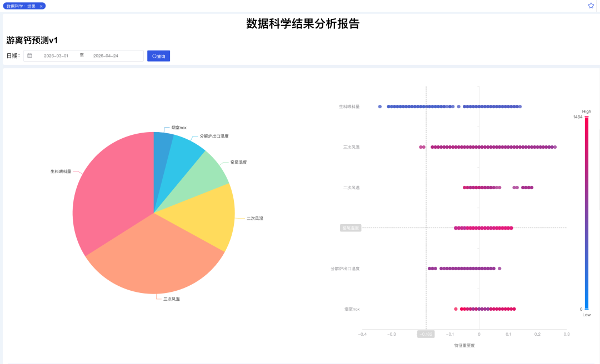This screenshot has width=600, height=364.
Task: Click the 游离钙预测v1 heading
Action: [32, 40]
